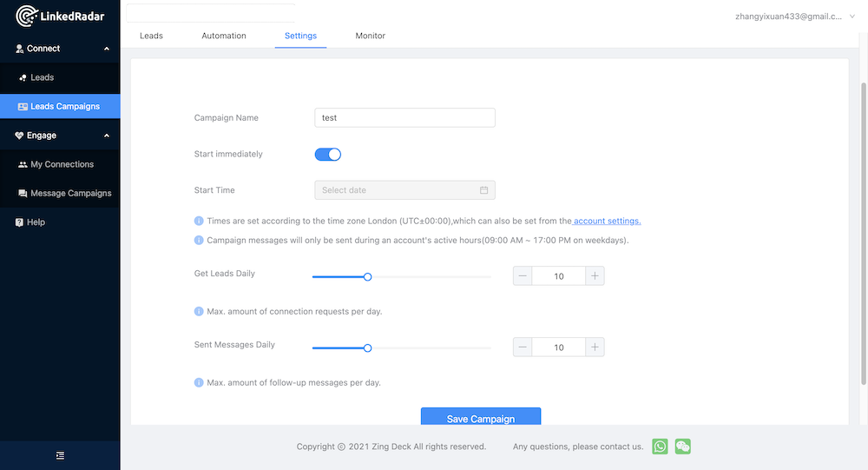This screenshot has width=868, height=470.
Task: Click the Get Leads Daily number field
Action: [558, 276]
